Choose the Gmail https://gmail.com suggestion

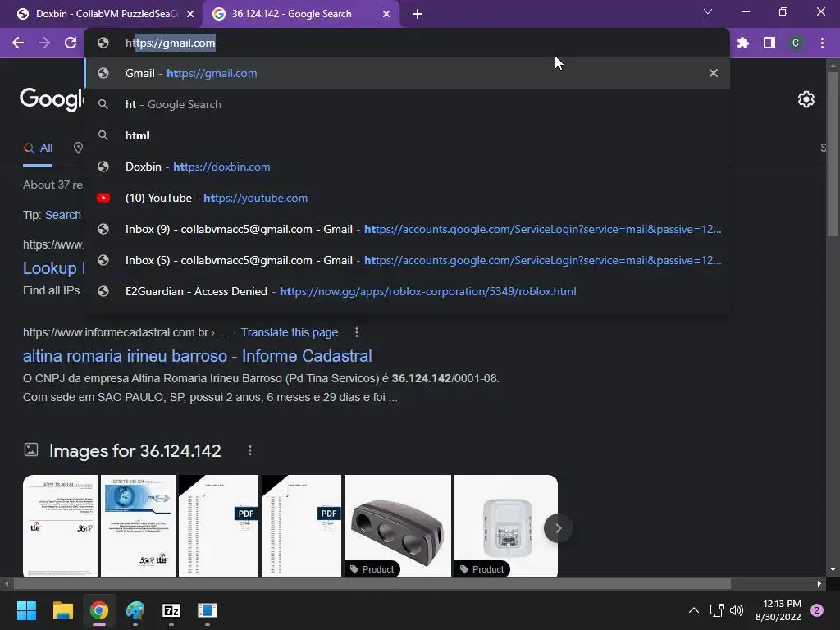pyautogui.click(x=407, y=73)
